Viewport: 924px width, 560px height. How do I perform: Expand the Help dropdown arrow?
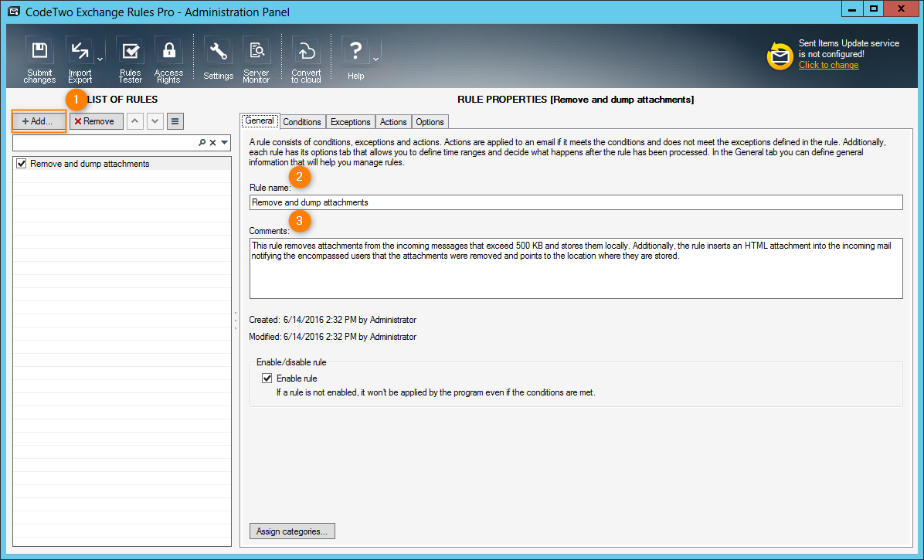coord(376,59)
